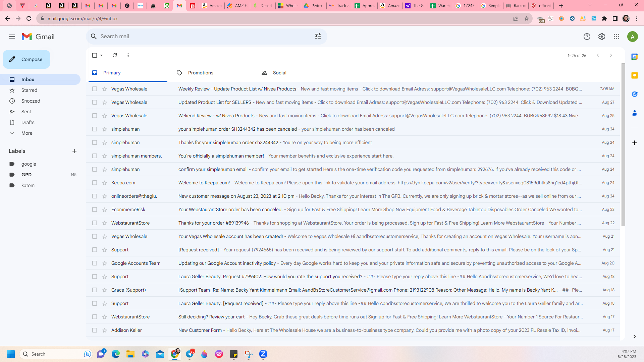
Task: Click the Gmail logo
Action: (38, 37)
